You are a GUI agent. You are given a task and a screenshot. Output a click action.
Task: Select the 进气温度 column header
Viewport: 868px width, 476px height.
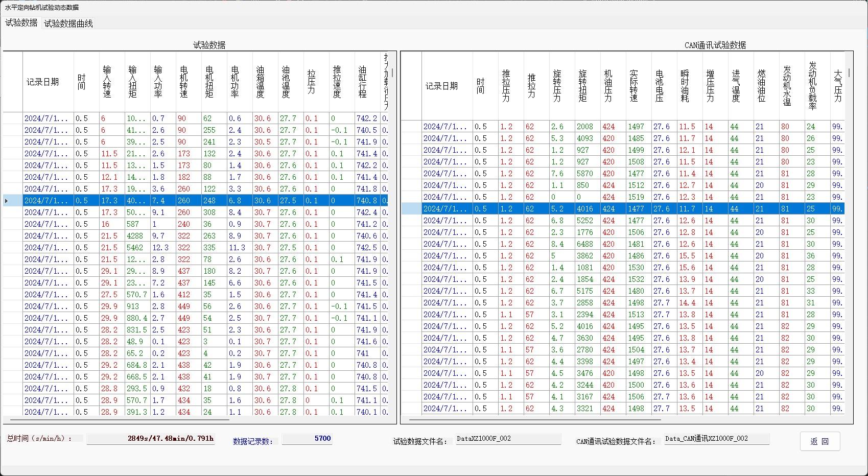click(741, 86)
